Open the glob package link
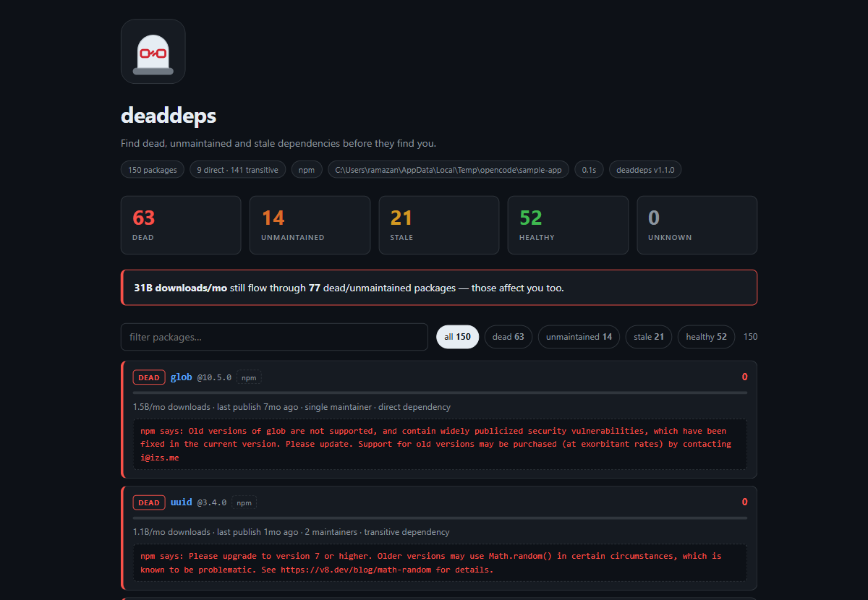The width and height of the screenshot is (868, 600). point(182,377)
